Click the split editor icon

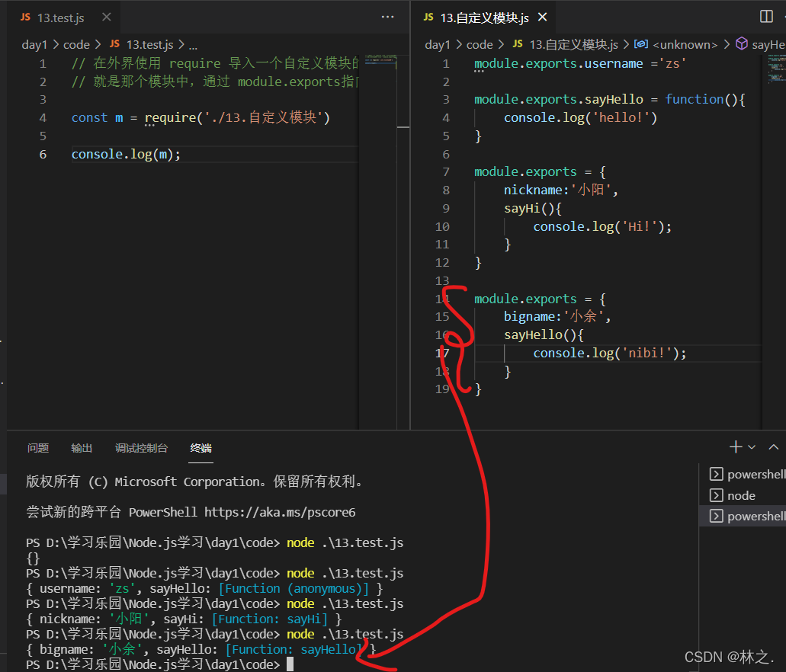click(x=766, y=17)
